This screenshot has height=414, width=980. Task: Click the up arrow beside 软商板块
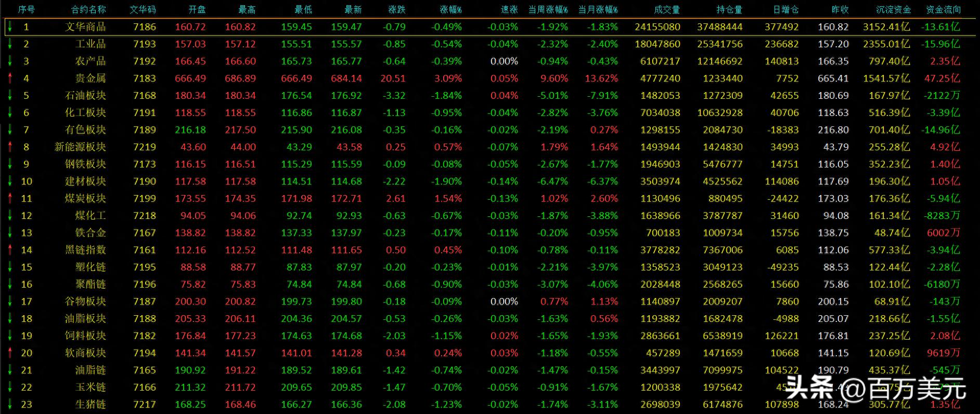point(10,353)
